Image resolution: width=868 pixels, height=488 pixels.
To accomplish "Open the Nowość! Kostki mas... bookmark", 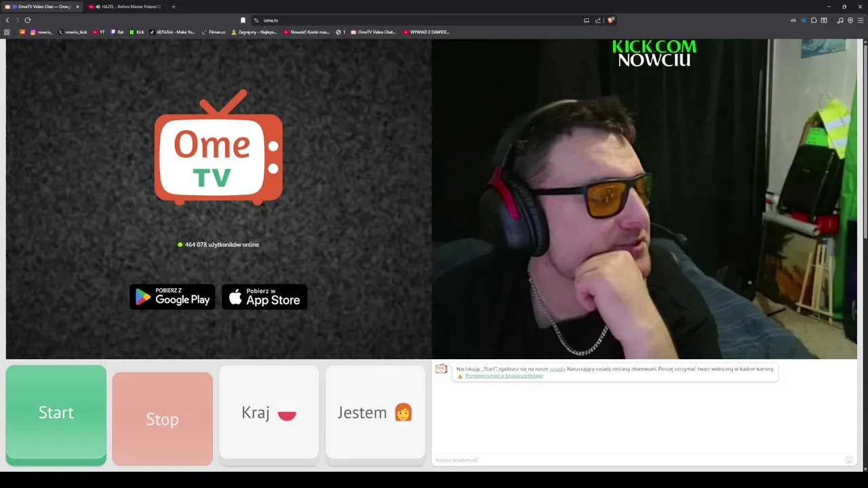I will (307, 32).
